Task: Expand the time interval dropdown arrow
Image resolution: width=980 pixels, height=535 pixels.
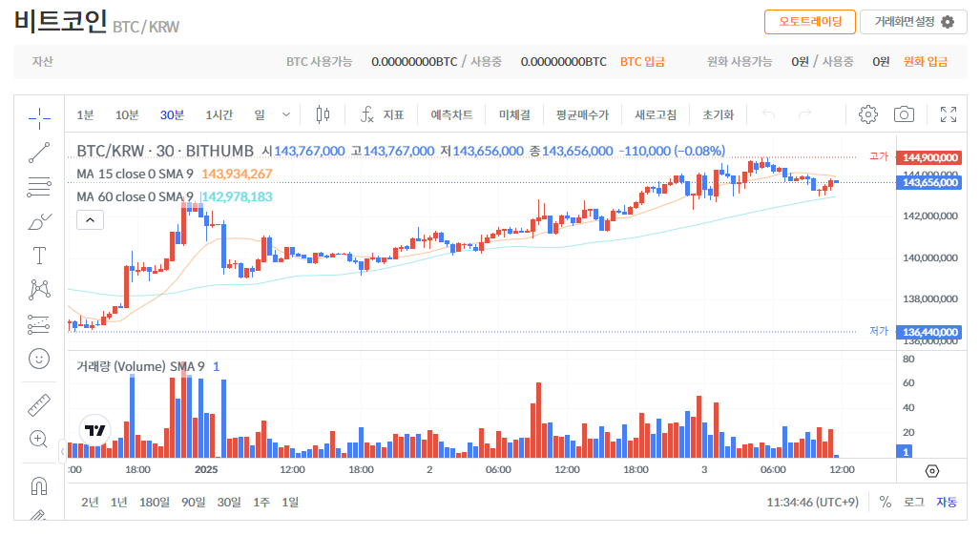Action: tap(286, 114)
